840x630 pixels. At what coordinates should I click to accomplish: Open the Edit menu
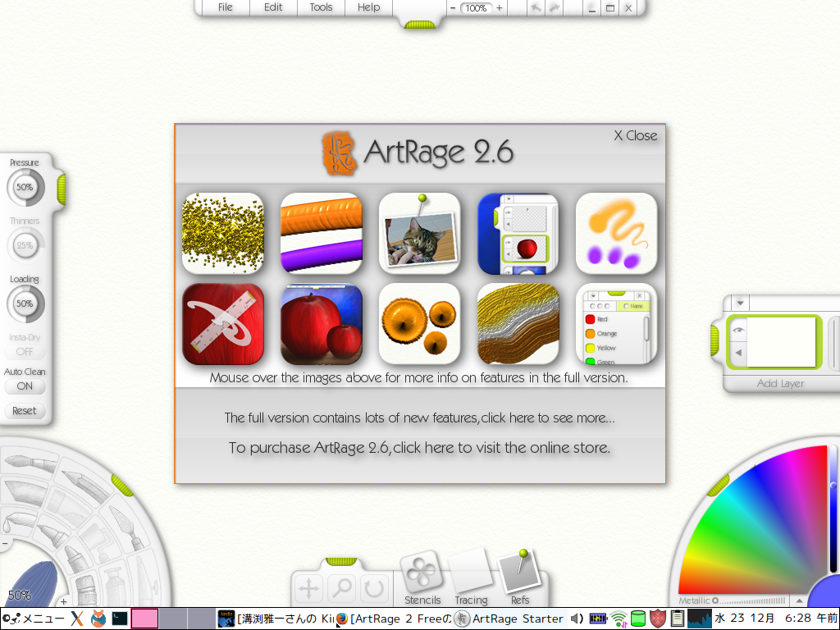click(272, 7)
